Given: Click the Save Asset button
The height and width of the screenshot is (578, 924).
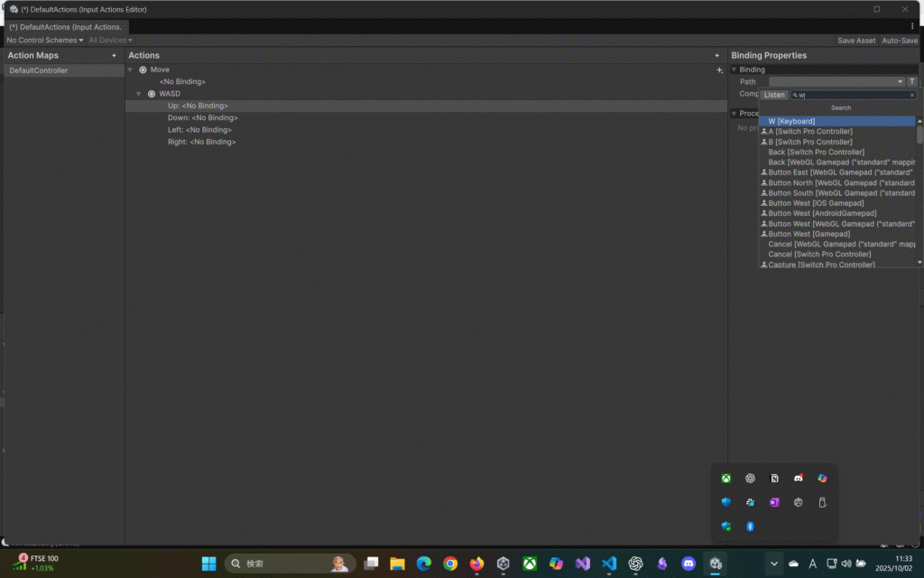Looking at the screenshot, I should (x=856, y=41).
